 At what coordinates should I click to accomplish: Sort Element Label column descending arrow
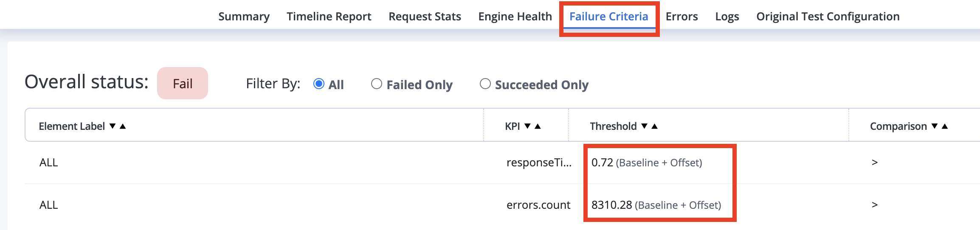point(113,126)
